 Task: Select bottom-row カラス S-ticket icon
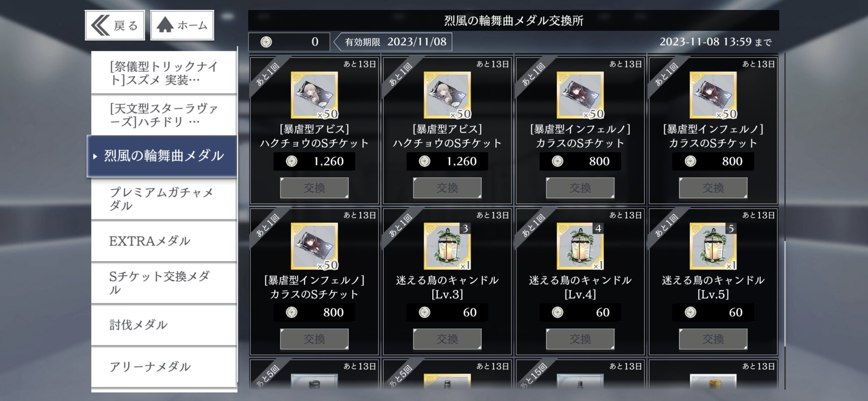coord(314,246)
